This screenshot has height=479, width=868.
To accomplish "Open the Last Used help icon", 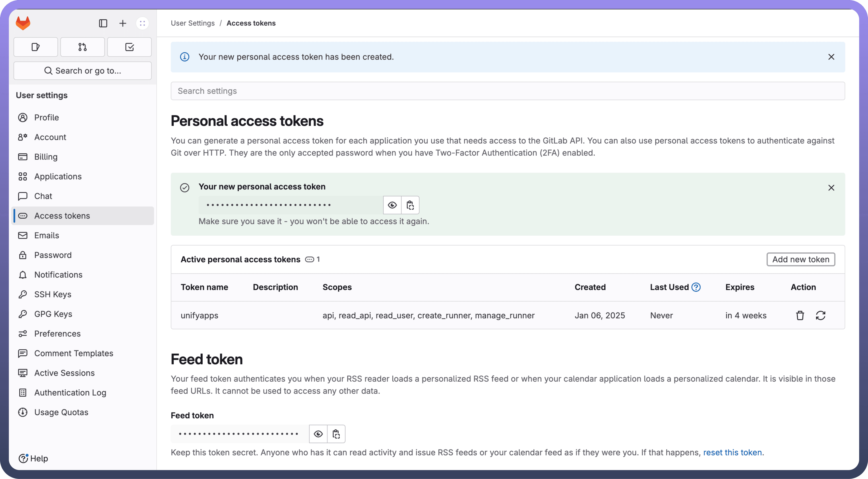I will coord(696,287).
